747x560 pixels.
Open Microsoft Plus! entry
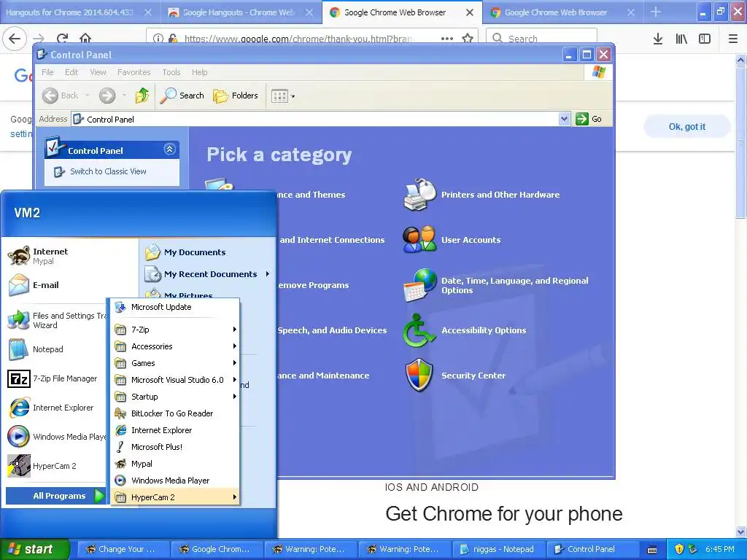click(x=175, y=447)
